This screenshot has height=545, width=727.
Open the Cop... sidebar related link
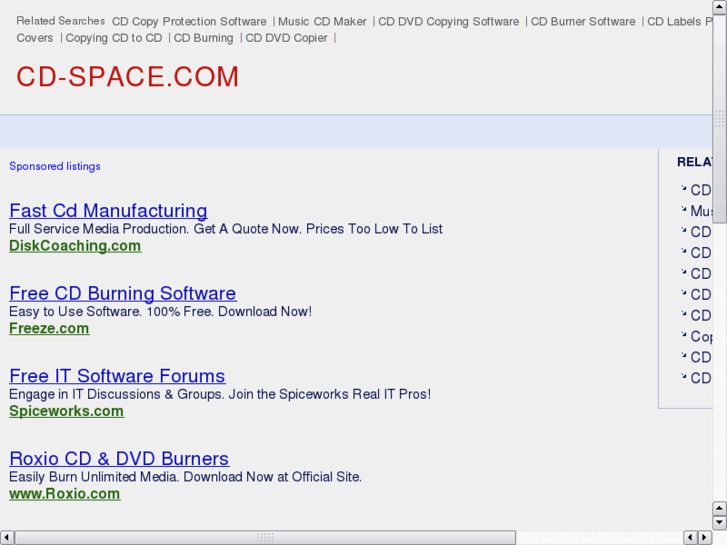pyautogui.click(x=701, y=336)
